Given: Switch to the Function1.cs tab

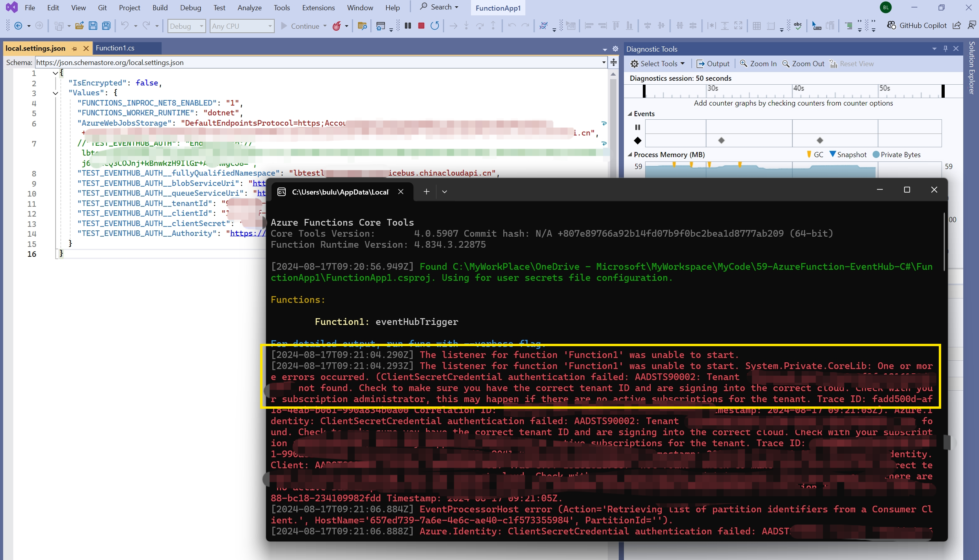Looking at the screenshot, I should (x=115, y=48).
